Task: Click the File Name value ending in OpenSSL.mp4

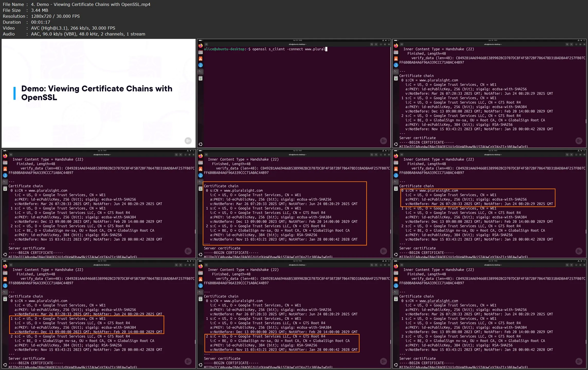Action: 91,4
